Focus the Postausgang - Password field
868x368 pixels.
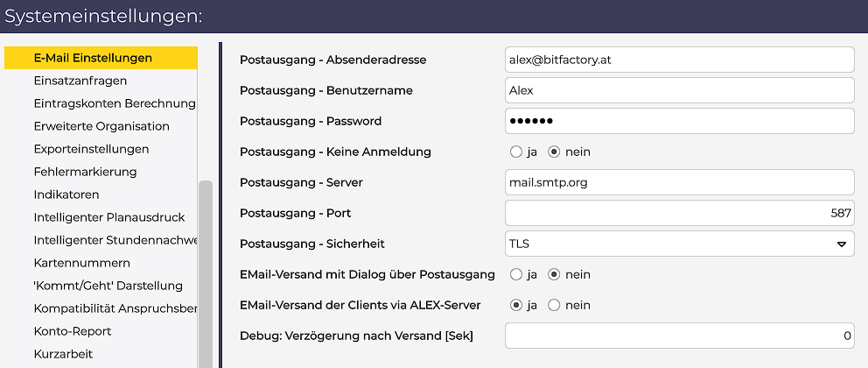click(679, 121)
